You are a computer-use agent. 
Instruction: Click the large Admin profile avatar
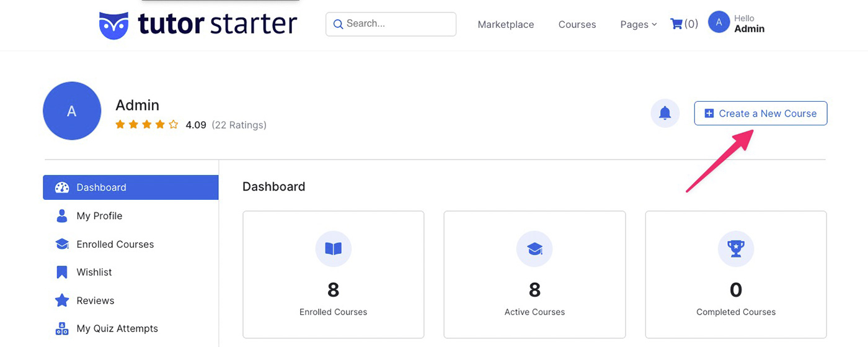coord(72,111)
